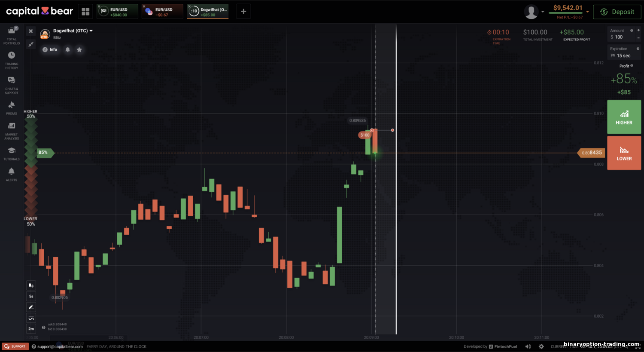Viewport: 644px width, 352px height.
Task: Change the candlestick chart type
Action: click(31, 285)
